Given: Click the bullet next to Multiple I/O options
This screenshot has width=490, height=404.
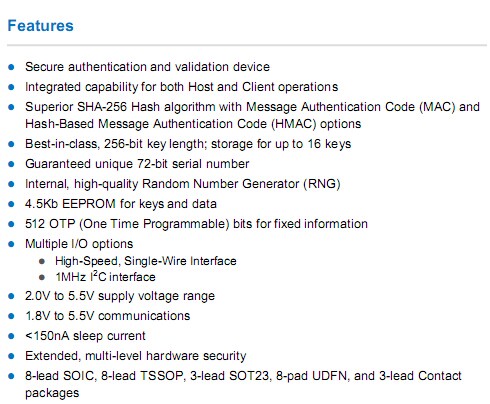Looking at the screenshot, I should pos(11,244).
